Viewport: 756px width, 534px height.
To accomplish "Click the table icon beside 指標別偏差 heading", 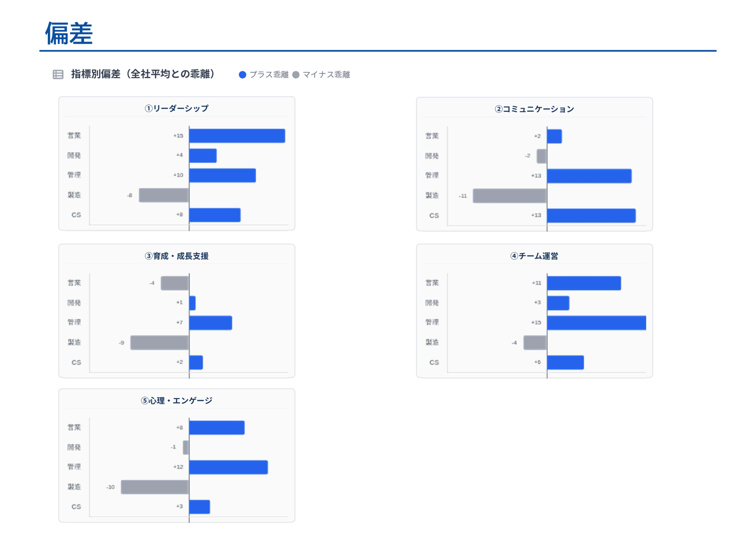I will coord(58,74).
